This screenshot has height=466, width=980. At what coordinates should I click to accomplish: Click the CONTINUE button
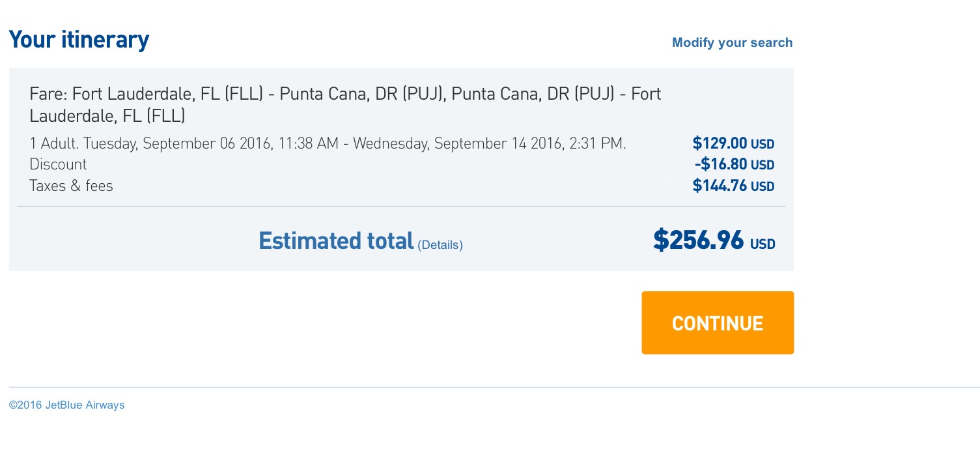point(717,322)
